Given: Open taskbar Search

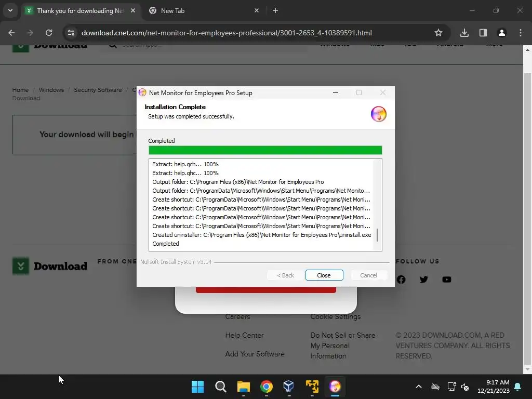Looking at the screenshot, I should click(x=220, y=387).
